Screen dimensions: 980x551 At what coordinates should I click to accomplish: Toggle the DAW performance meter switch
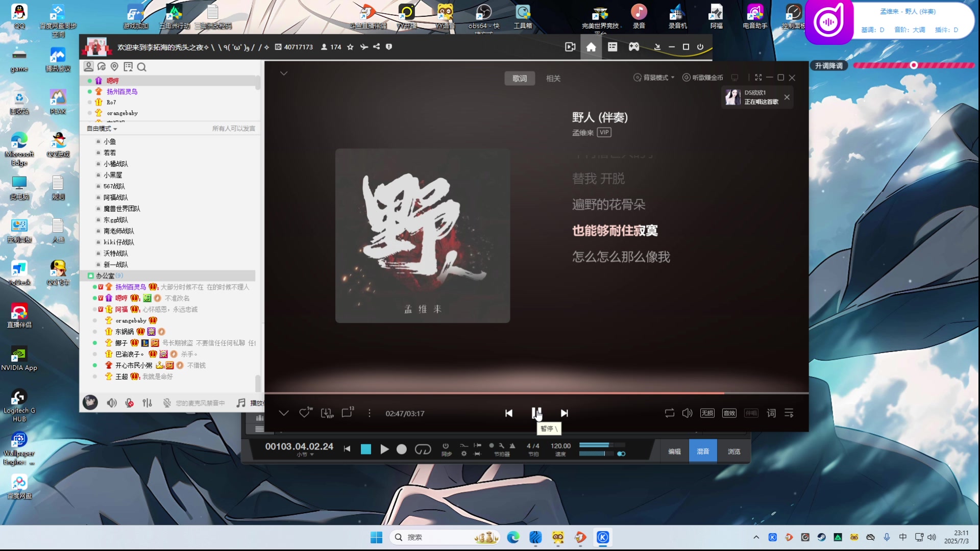pyautogui.click(x=621, y=454)
